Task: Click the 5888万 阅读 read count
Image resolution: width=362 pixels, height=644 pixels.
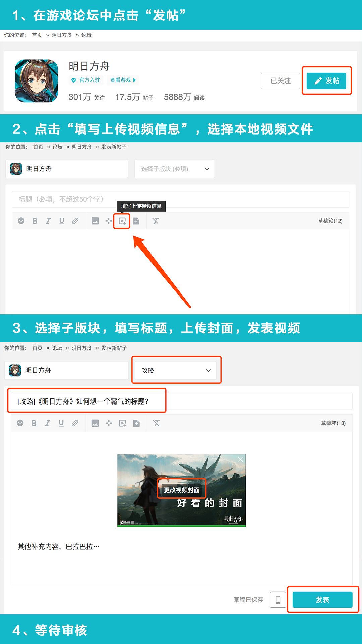Action: [184, 97]
